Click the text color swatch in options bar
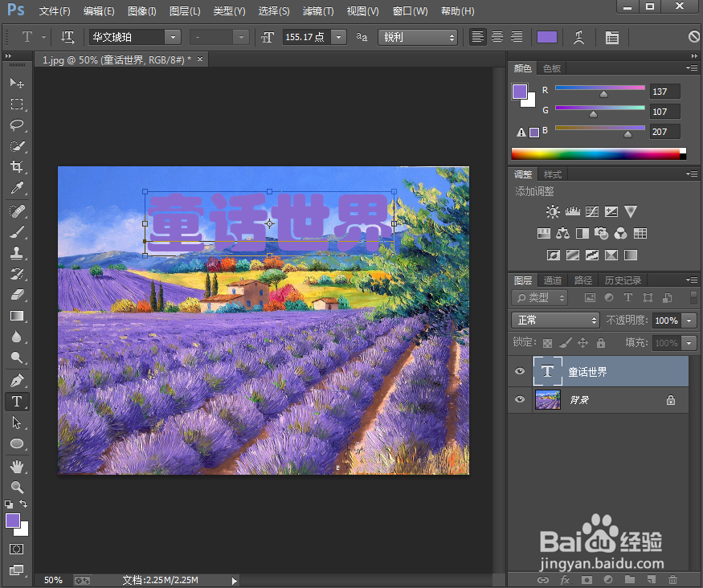This screenshot has width=703, height=588. coord(547,37)
